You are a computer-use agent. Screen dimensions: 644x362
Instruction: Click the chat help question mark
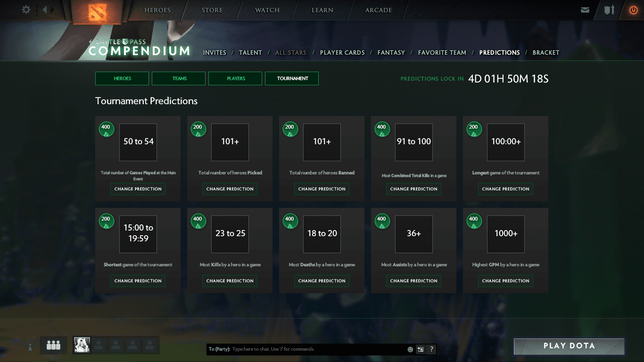431,349
